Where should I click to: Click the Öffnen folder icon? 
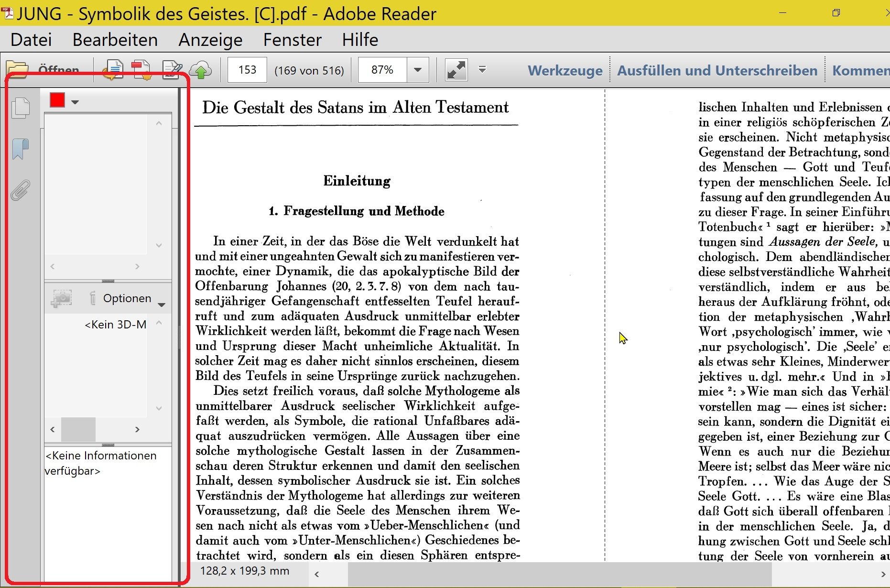18,70
